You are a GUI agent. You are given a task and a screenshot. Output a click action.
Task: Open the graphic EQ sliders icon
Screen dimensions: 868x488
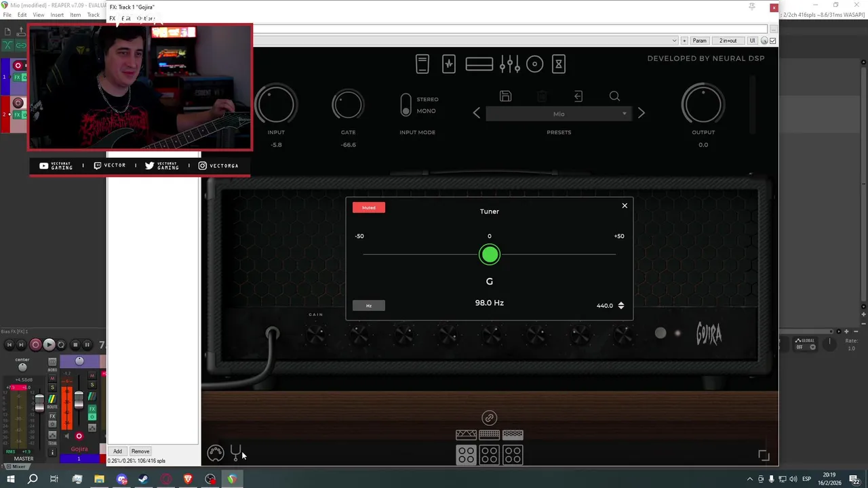pos(509,64)
